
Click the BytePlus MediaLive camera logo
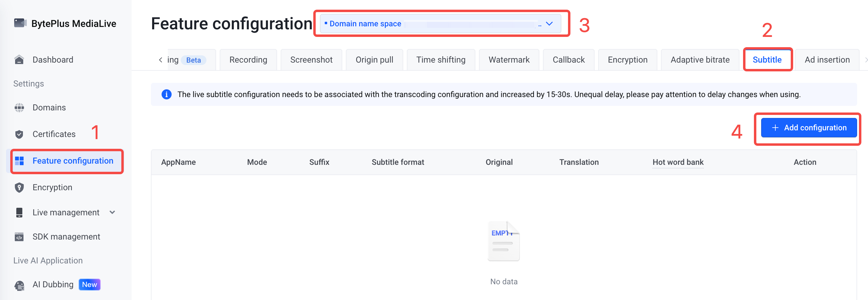[20, 23]
